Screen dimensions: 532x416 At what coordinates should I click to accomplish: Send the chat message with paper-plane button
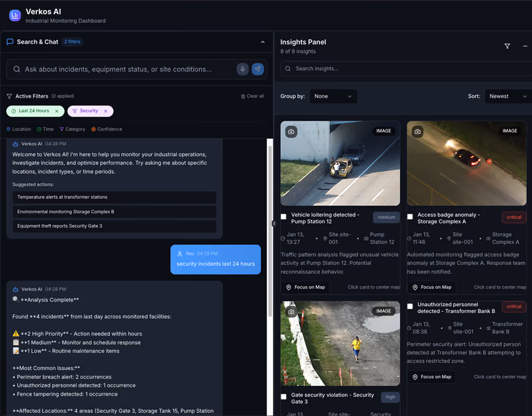click(x=258, y=69)
